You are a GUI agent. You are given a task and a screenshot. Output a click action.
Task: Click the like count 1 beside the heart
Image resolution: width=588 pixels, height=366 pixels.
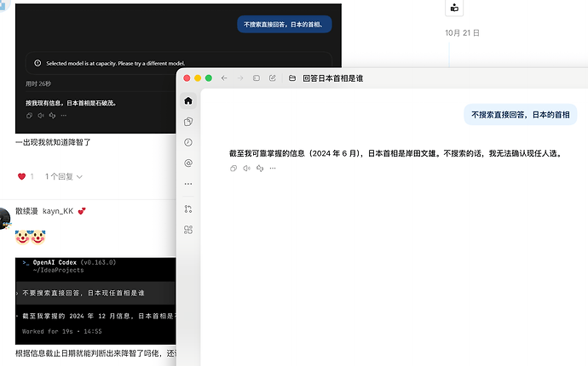tap(32, 176)
